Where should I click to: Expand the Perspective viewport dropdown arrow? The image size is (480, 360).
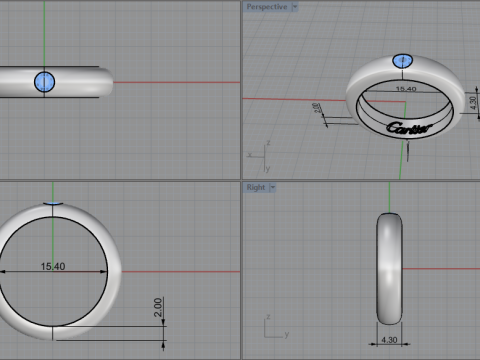pyautogui.click(x=295, y=7)
